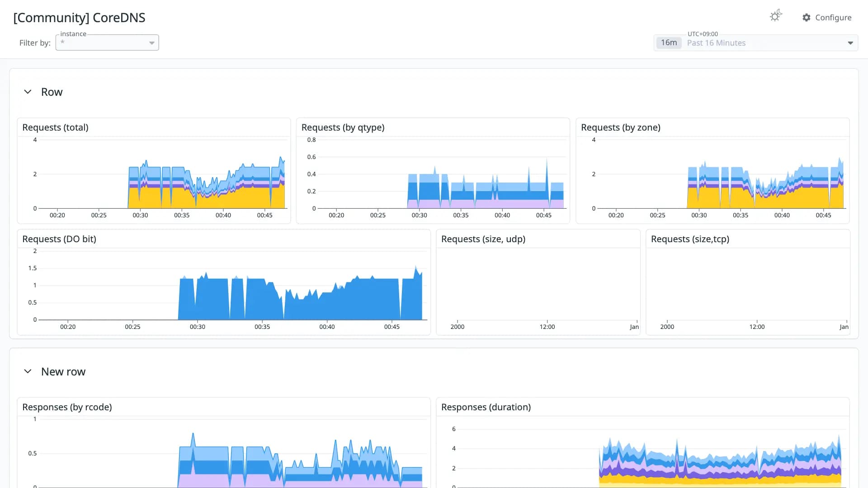This screenshot has height=488, width=868.
Task: Click the [Community] CoreDNS dashboard title
Action: pyautogui.click(x=80, y=18)
